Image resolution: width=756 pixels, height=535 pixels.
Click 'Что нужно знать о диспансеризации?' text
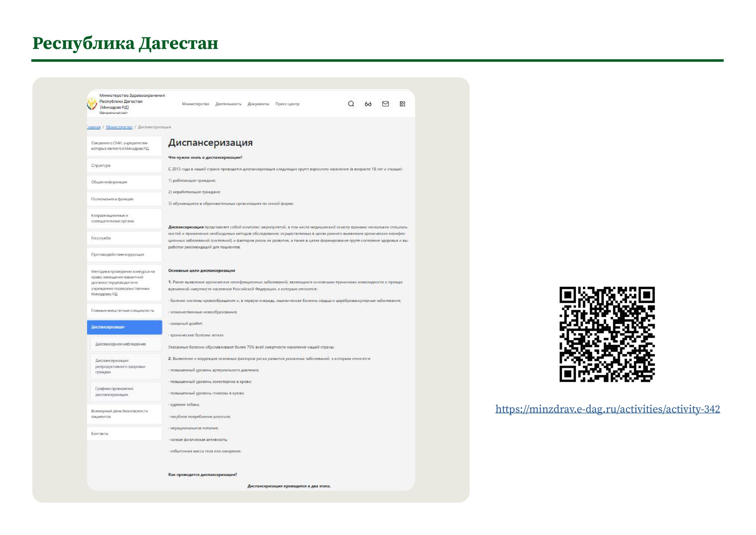[x=205, y=157]
